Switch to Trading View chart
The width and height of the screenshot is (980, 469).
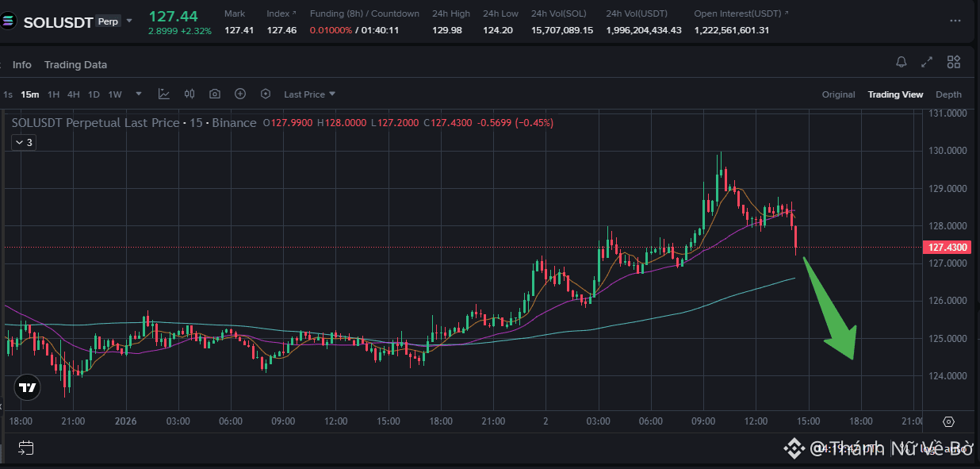895,94
